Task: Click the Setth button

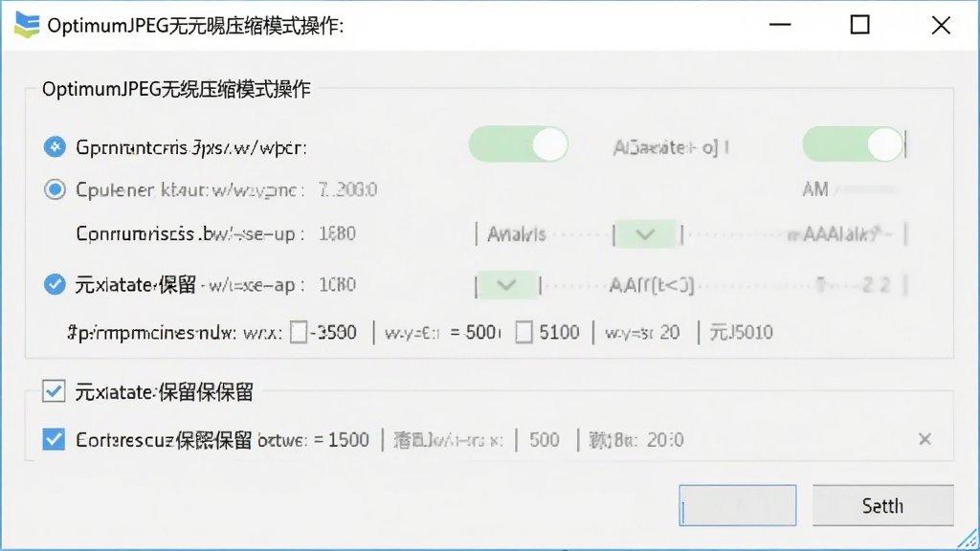Action: click(x=882, y=505)
